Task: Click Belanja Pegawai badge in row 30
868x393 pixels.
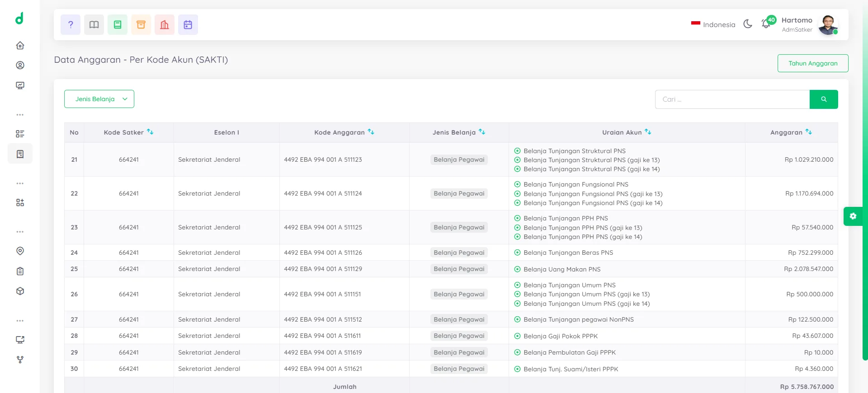Action: [459, 369]
